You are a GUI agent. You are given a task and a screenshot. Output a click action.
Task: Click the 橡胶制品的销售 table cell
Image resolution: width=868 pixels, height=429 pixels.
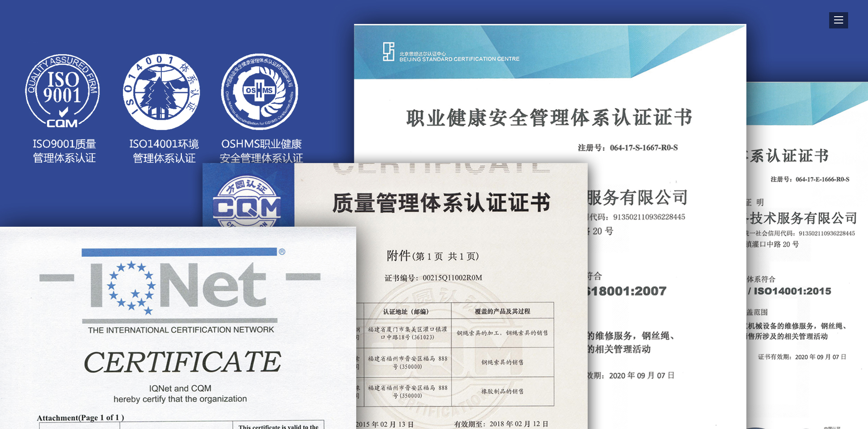point(502,392)
